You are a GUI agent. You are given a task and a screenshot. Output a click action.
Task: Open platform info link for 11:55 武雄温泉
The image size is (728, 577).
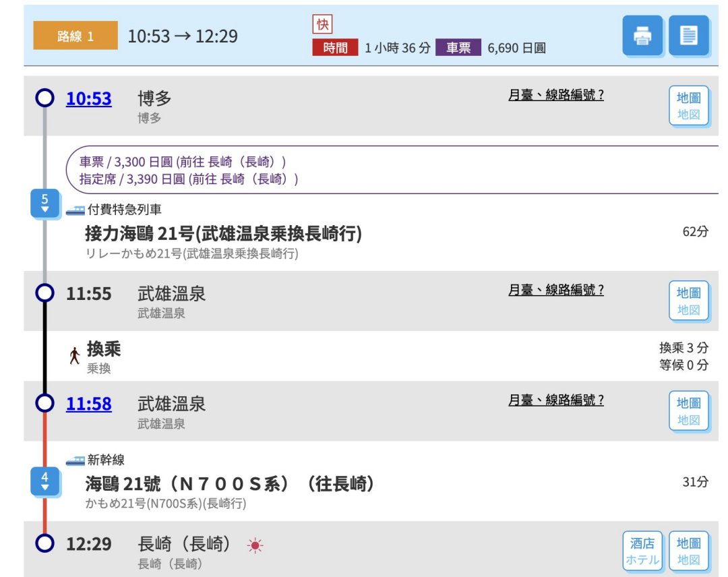(x=555, y=290)
